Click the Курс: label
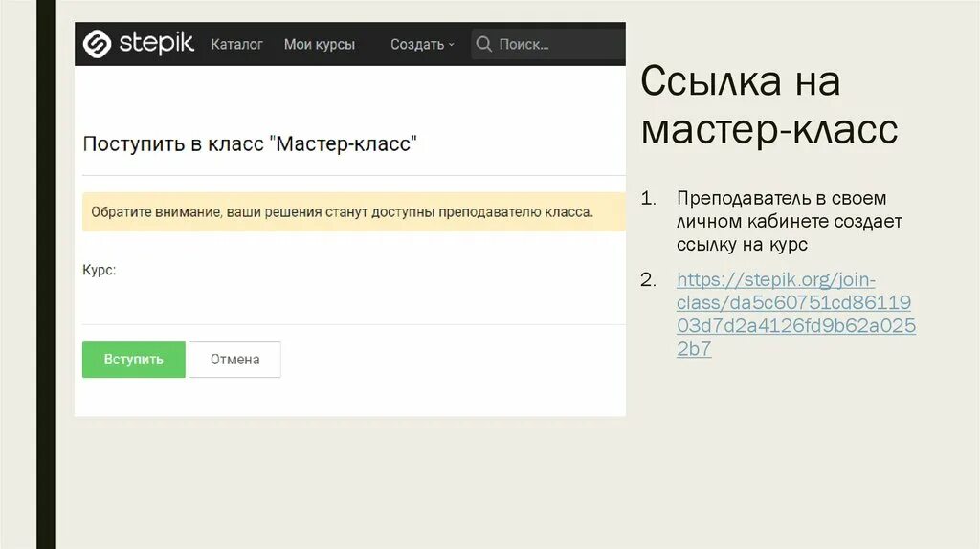This screenshot has width=980, height=549. [100, 270]
